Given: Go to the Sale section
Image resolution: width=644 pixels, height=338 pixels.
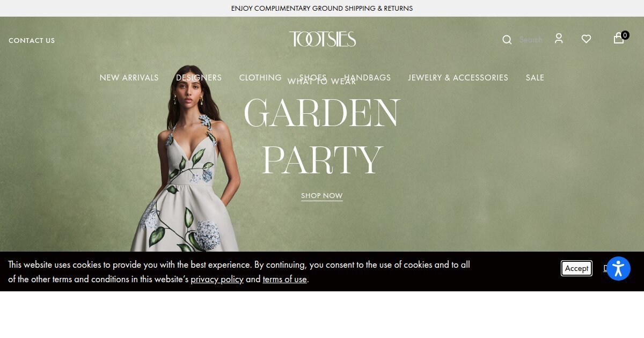Looking at the screenshot, I should tap(535, 78).
